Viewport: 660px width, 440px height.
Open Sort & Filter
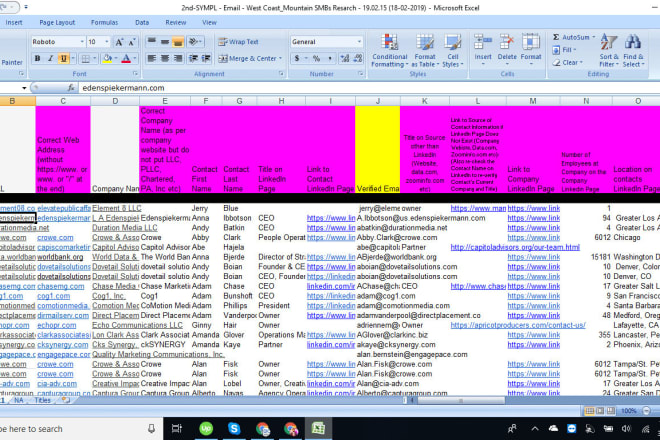click(609, 51)
